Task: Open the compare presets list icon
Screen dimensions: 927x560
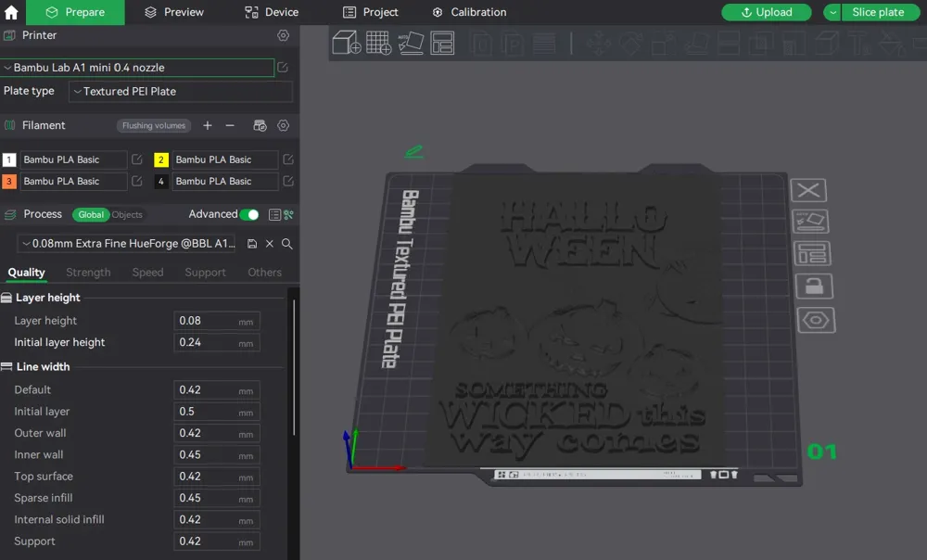Action: 274,215
